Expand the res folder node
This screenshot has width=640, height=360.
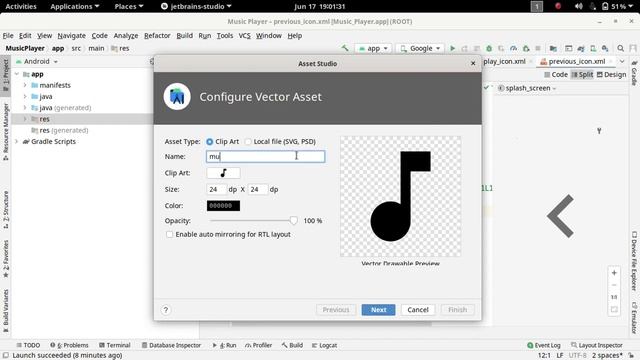point(25,119)
